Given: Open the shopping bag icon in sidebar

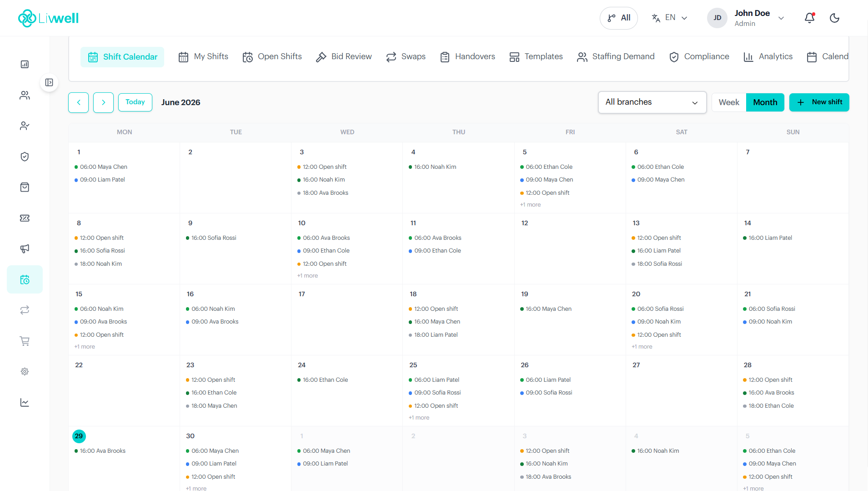Looking at the screenshot, I should [x=25, y=187].
